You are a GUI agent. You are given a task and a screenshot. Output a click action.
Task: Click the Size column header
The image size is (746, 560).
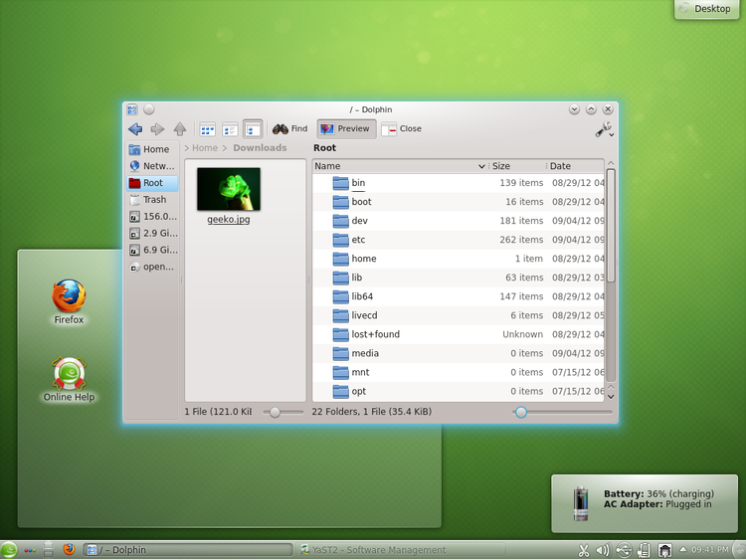tap(516, 166)
